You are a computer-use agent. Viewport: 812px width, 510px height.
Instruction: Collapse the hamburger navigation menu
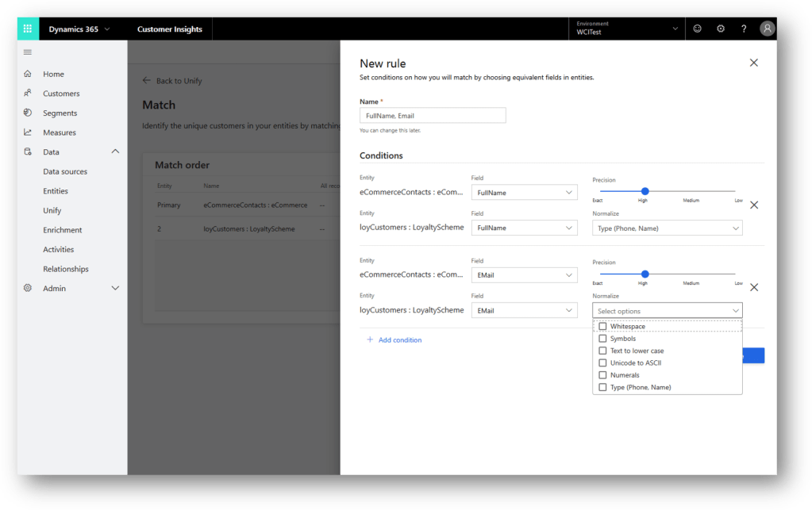coord(28,52)
